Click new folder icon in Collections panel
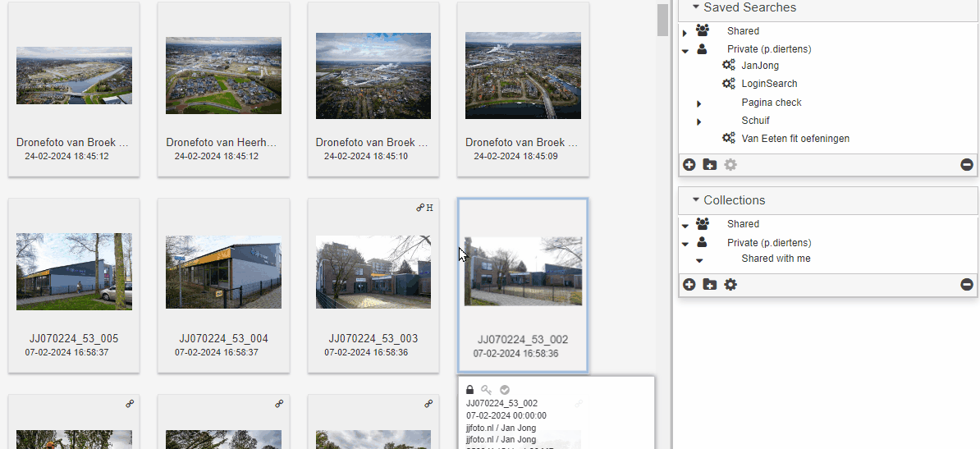980x449 pixels. (x=710, y=285)
